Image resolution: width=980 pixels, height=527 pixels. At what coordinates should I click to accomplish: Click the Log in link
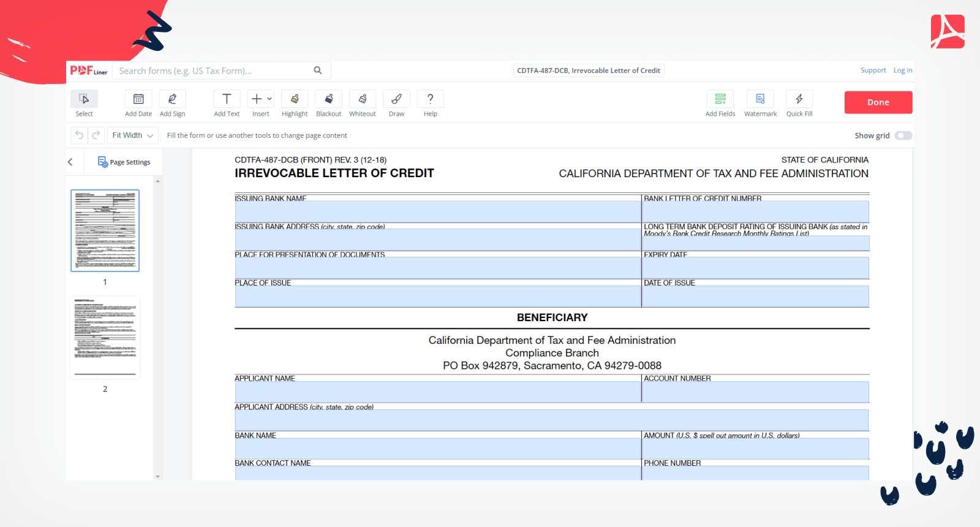pyautogui.click(x=903, y=70)
